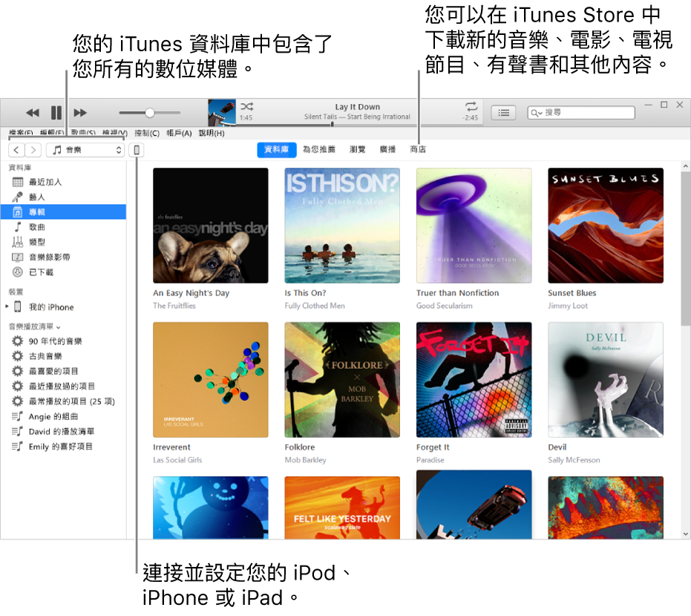The image size is (691, 616).
Task: Open Devil album cover
Action: pyautogui.click(x=606, y=380)
